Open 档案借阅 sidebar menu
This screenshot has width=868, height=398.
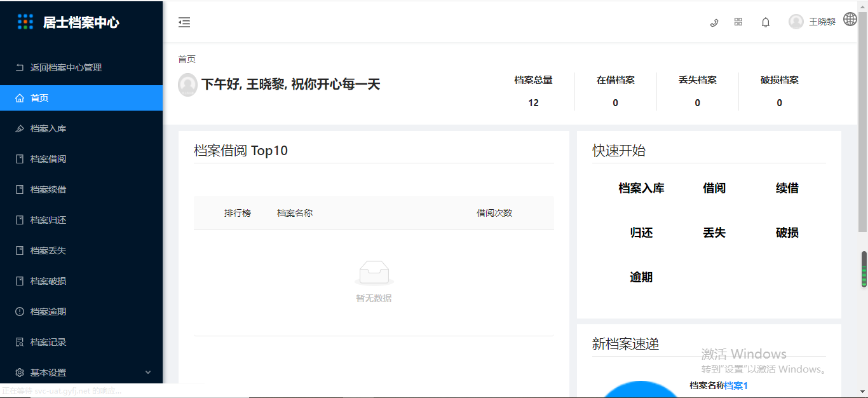click(x=81, y=159)
